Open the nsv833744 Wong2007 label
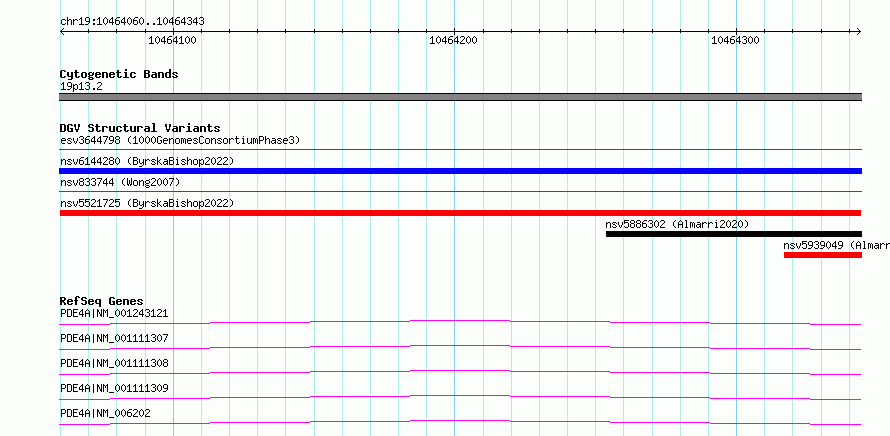This screenshot has height=436, width=890. 120,182
